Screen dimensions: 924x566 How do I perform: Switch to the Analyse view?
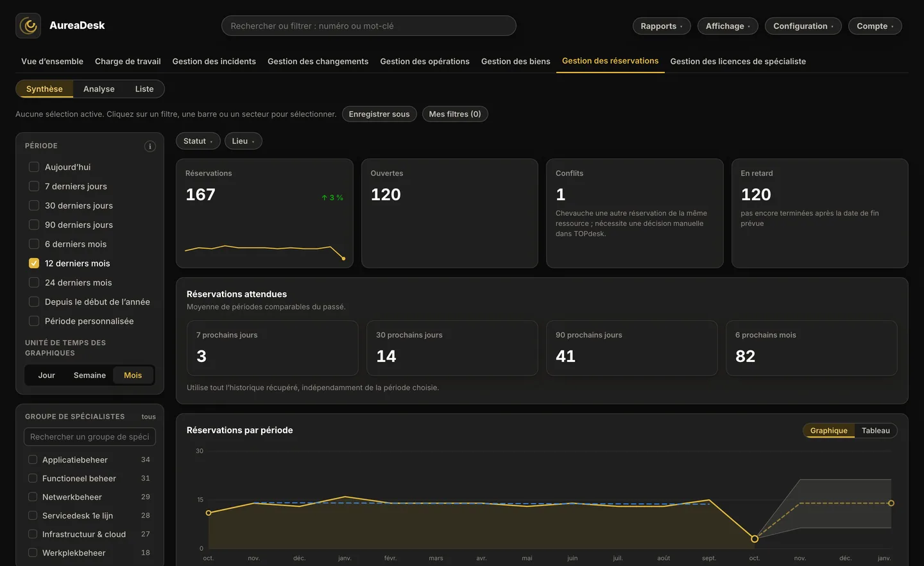pos(99,89)
